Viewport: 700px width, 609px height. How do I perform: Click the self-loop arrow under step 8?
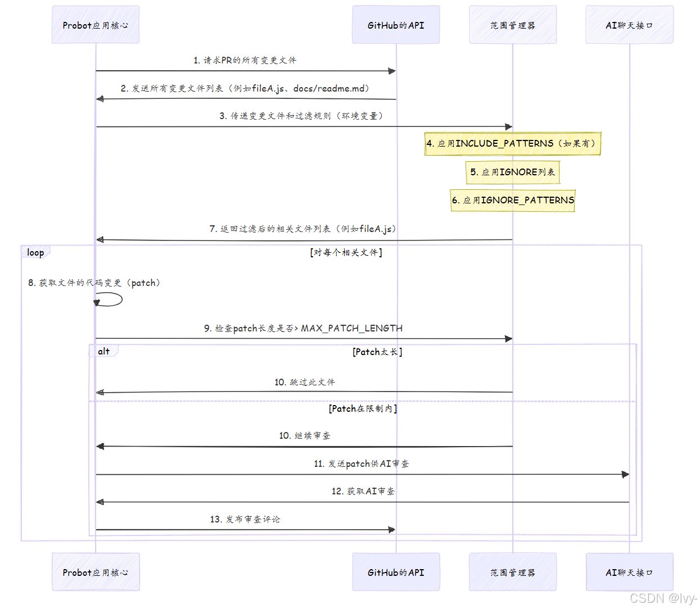click(109, 299)
